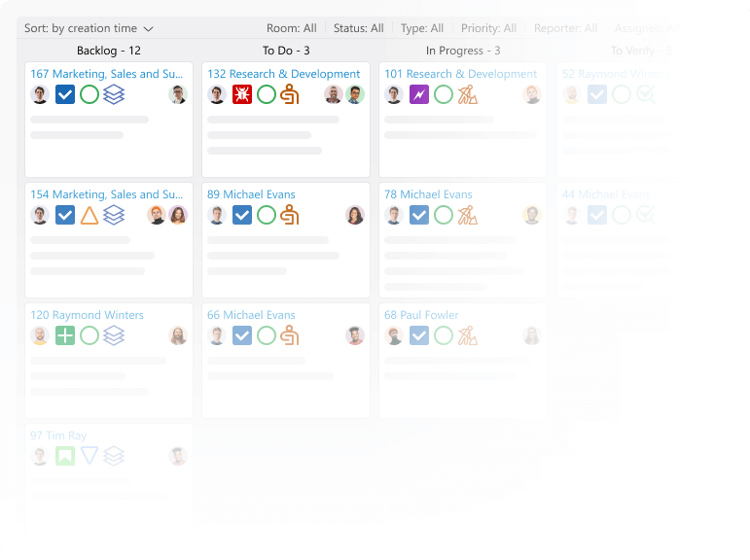The width and height of the screenshot is (750, 560).
Task: Click the to-do status icon on card 132
Action: click(x=290, y=94)
